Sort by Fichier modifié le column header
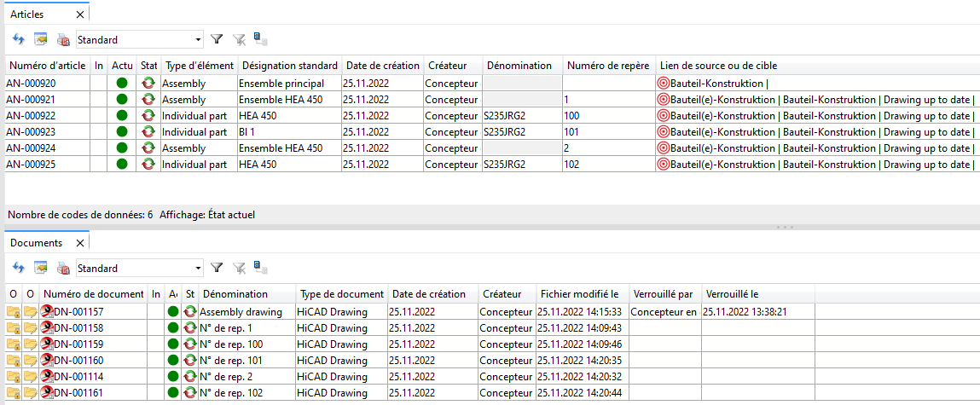 580,294
